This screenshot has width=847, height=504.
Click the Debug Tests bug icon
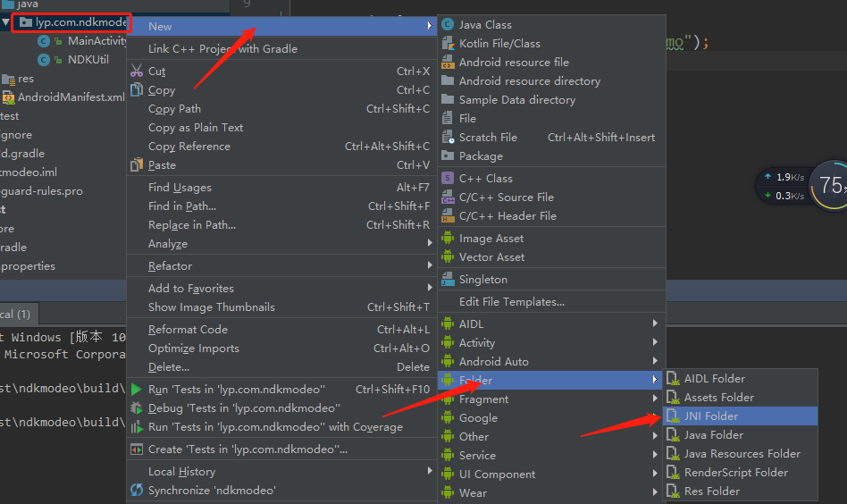pos(137,407)
